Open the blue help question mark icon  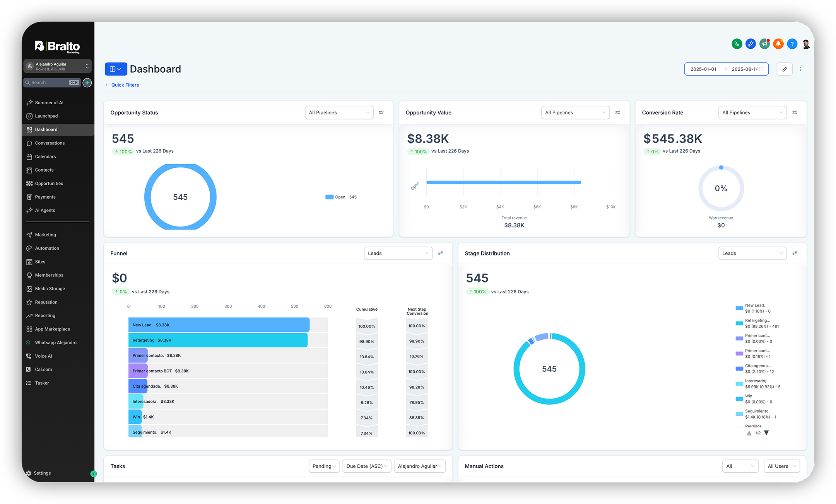(792, 44)
